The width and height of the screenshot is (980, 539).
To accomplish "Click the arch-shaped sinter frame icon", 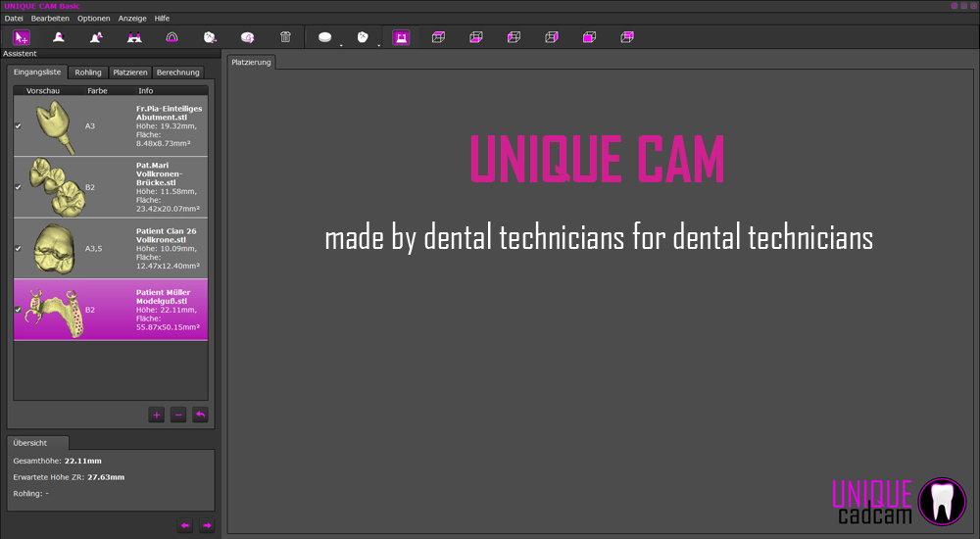I will tap(171, 37).
